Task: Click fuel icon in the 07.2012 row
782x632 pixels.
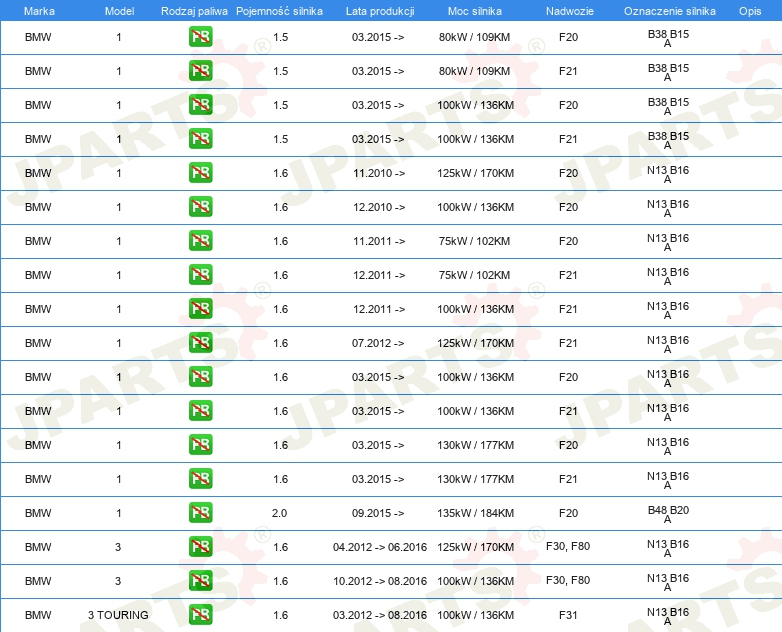Action: click(200, 343)
